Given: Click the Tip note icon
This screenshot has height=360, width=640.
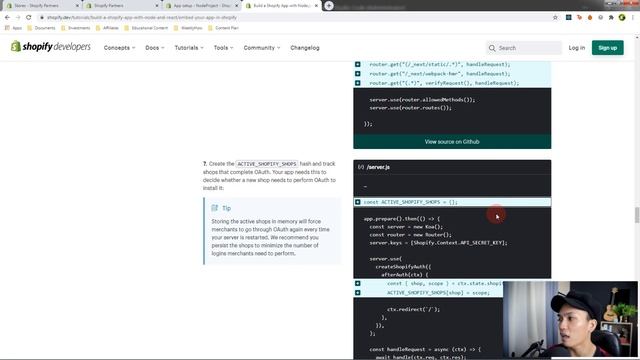Looking at the screenshot, I should (215, 208).
